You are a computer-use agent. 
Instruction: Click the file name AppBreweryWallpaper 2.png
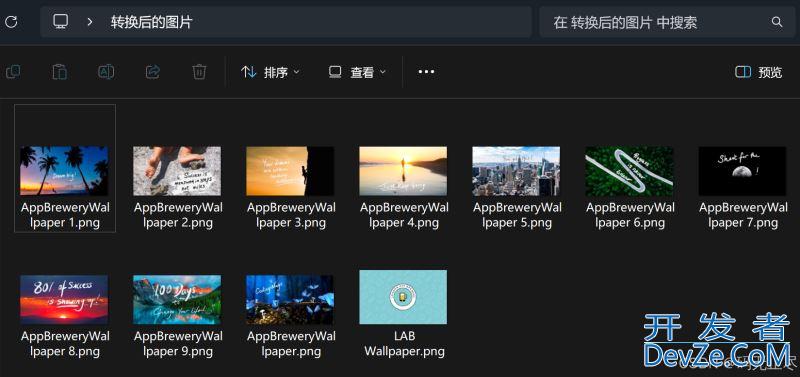(x=178, y=215)
